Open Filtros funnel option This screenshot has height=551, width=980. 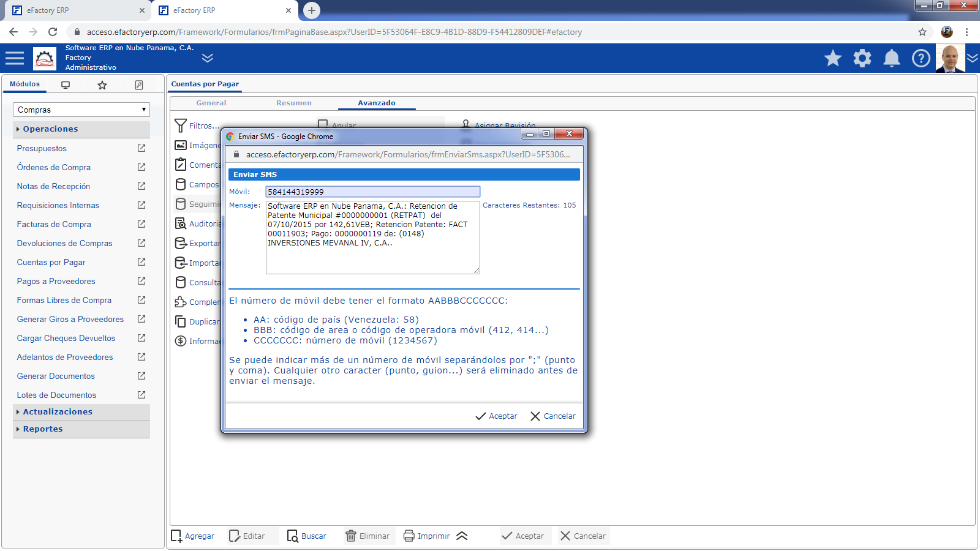pyautogui.click(x=197, y=126)
